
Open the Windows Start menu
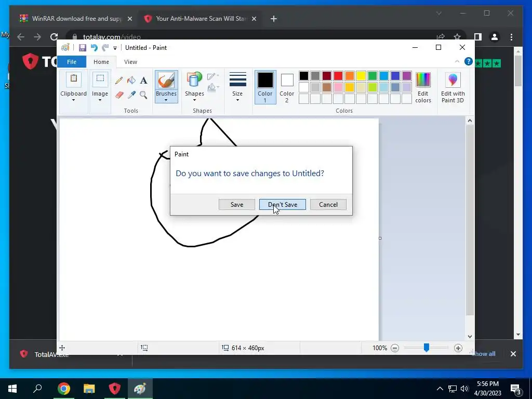[12, 389]
